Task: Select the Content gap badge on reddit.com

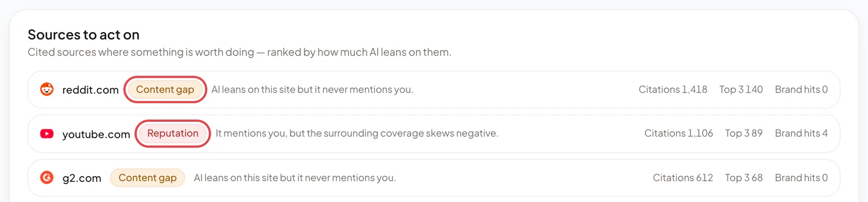Action: click(165, 89)
